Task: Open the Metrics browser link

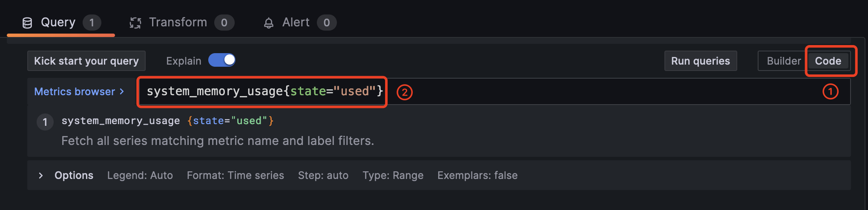Action: pyautogui.click(x=75, y=91)
